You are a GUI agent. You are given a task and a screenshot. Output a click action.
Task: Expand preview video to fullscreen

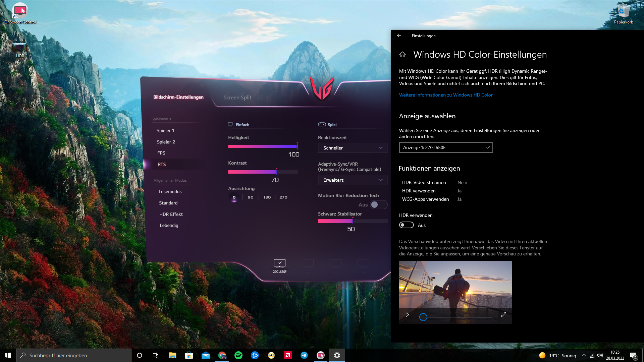503,315
